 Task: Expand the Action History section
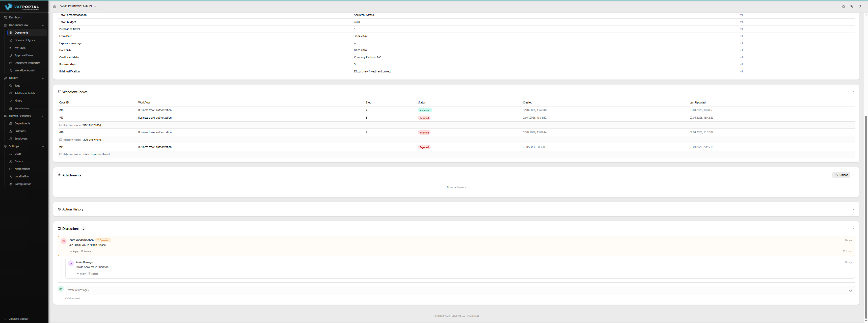pos(853,209)
